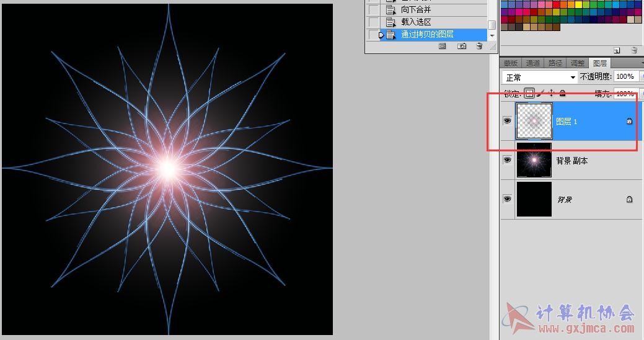The width and height of the screenshot is (644, 340).
Task: Switch to the 通道 tab
Action: pos(532,63)
